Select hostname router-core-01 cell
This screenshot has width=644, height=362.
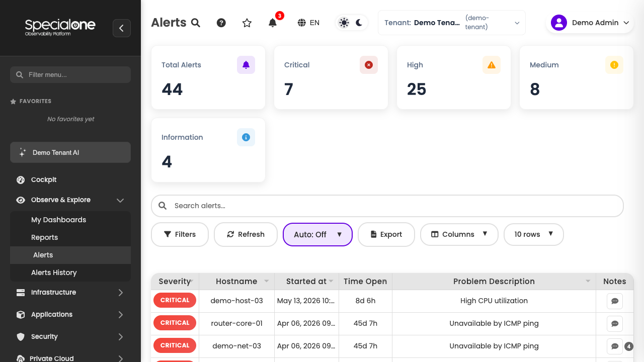pos(237,323)
